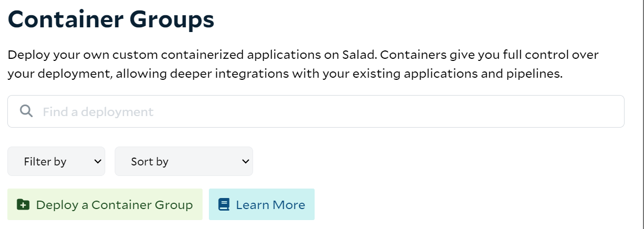644x229 pixels.
Task: Open the Filter by dropdown
Action: (56, 161)
